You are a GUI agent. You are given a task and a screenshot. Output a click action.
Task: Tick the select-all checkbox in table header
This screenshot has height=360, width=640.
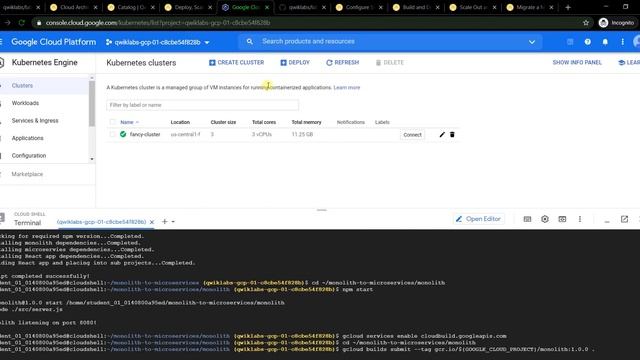click(112, 122)
